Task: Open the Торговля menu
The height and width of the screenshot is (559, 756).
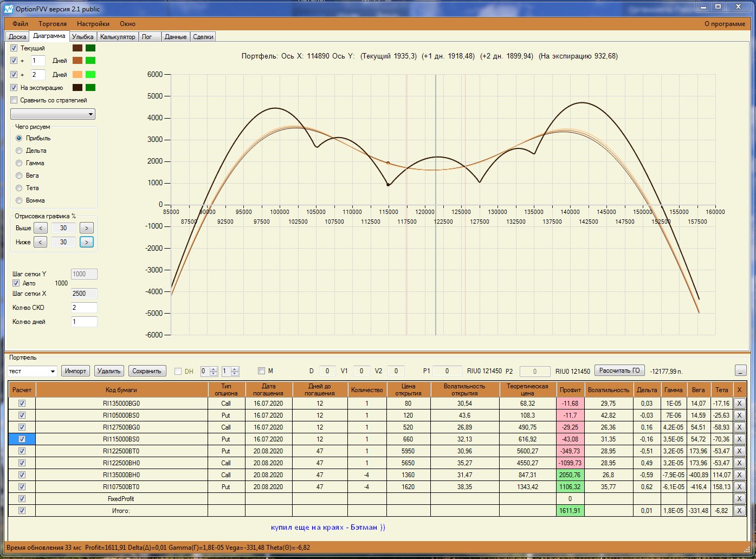Action: pos(53,24)
